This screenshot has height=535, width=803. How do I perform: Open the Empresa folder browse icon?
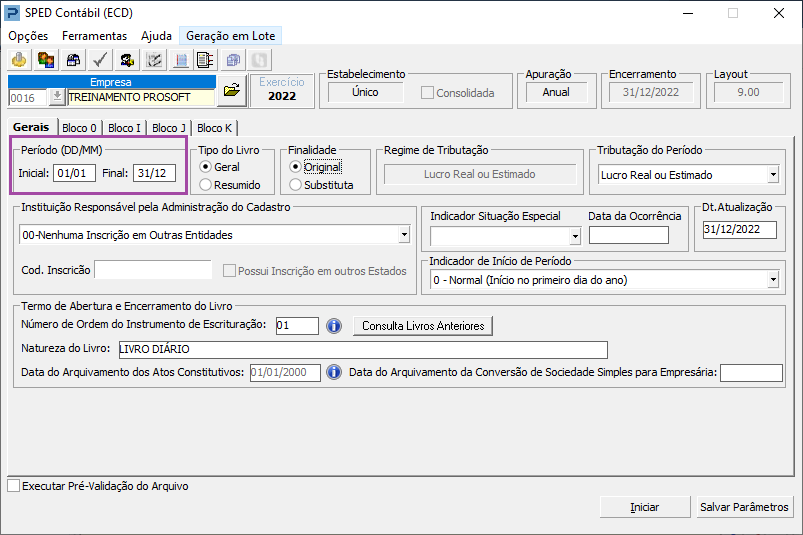click(x=231, y=91)
